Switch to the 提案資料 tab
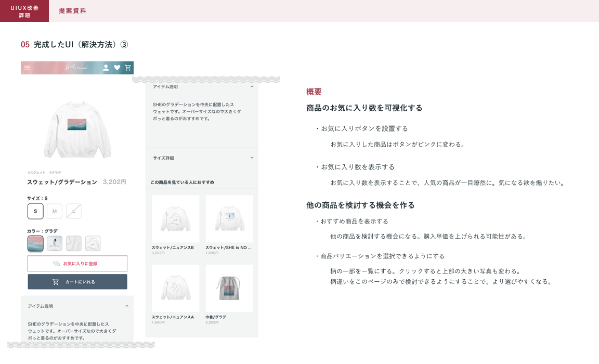 (x=72, y=11)
